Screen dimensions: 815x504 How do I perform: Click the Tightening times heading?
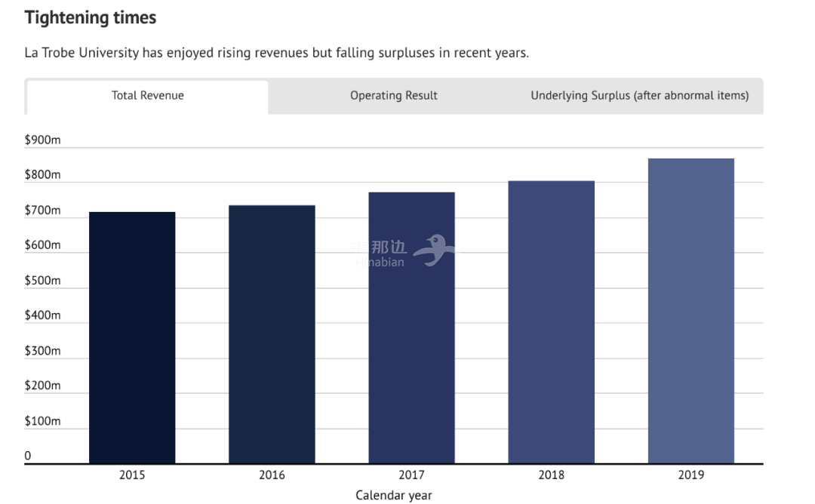click(x=91, y=18)
